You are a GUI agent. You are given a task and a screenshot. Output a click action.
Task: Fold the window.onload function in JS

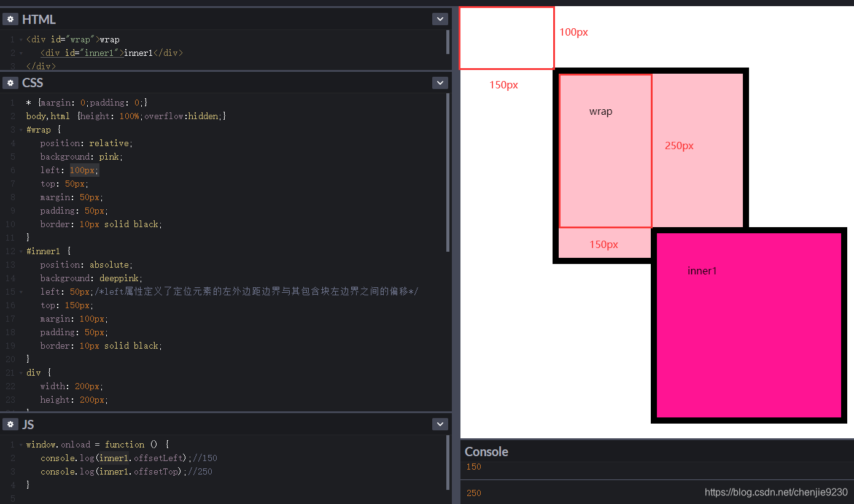point(21,445)
